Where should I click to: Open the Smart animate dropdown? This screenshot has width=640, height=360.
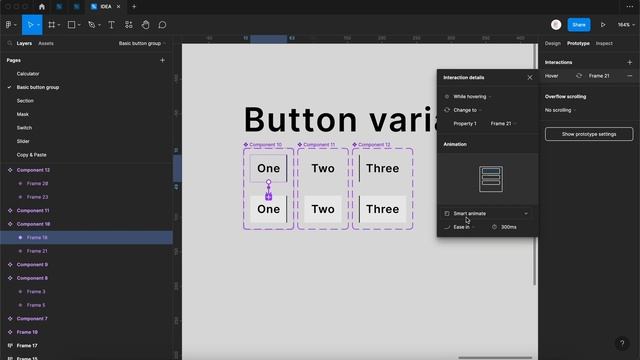point(487,213)
